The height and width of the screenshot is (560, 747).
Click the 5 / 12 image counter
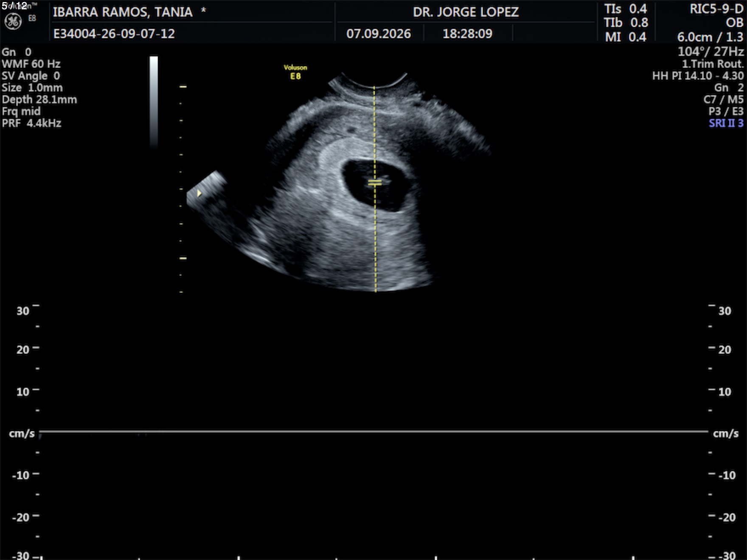14,6
